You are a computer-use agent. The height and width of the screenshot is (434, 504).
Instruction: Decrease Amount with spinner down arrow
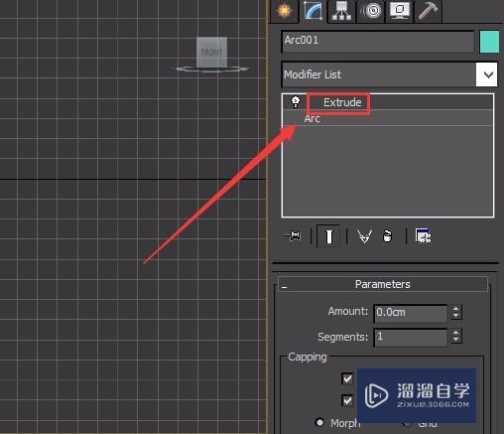click(456, 316)
